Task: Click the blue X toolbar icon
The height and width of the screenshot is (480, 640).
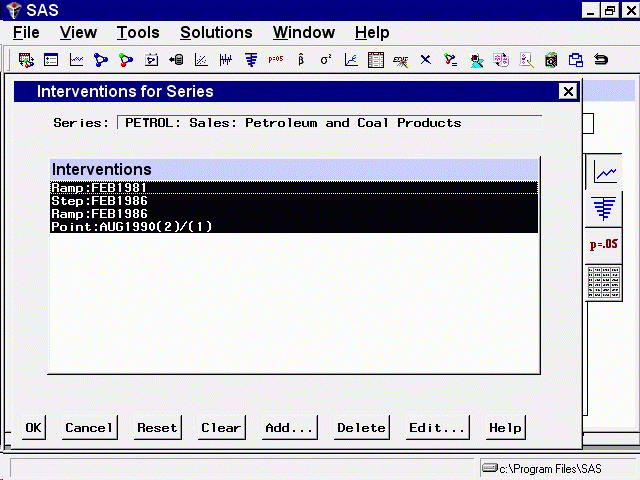Action: coord(426,60)
